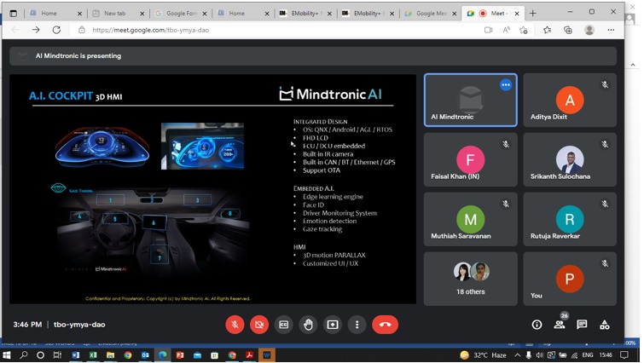644x363 pixels.
Task: Select Rutuja Raverkar participant tile
Action: point(570,219)
